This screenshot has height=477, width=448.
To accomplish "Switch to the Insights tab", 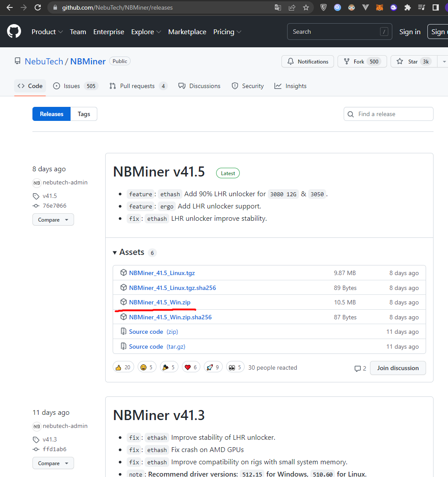I will coord(290,86).
